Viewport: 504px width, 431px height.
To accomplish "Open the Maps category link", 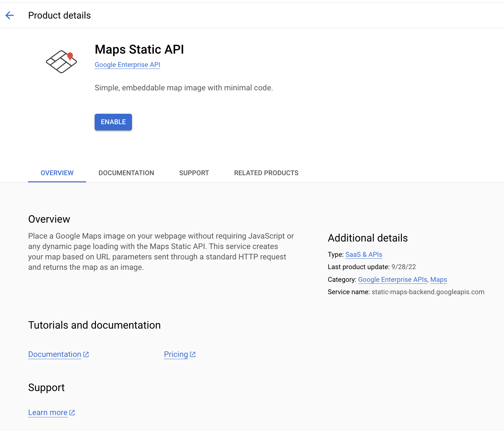I will 438,280.
